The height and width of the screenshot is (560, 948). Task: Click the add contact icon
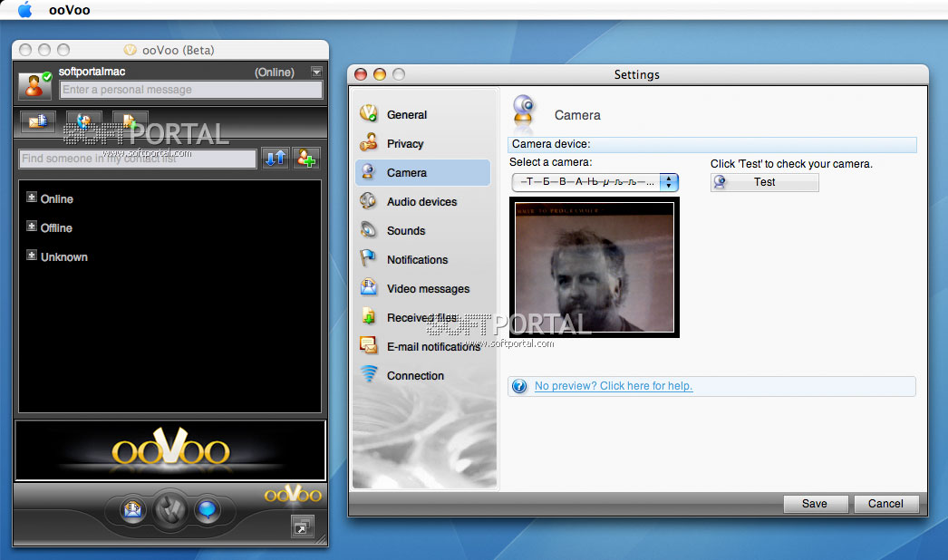306,159
